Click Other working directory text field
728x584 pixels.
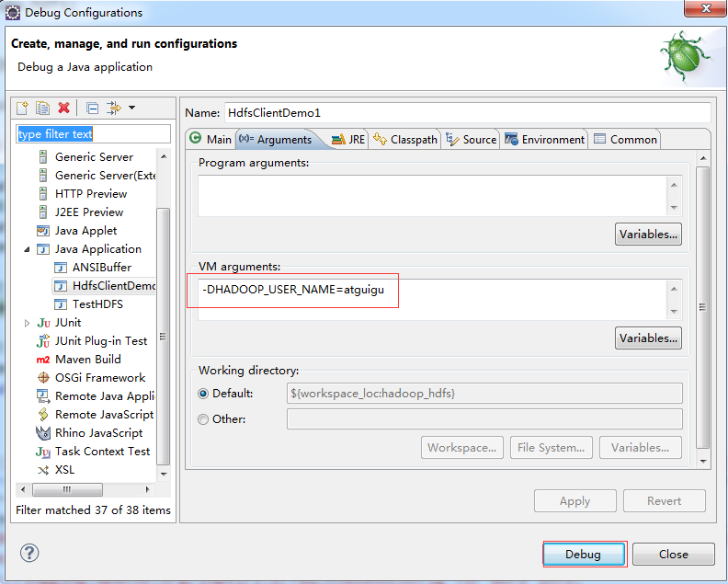coord(484,419)
